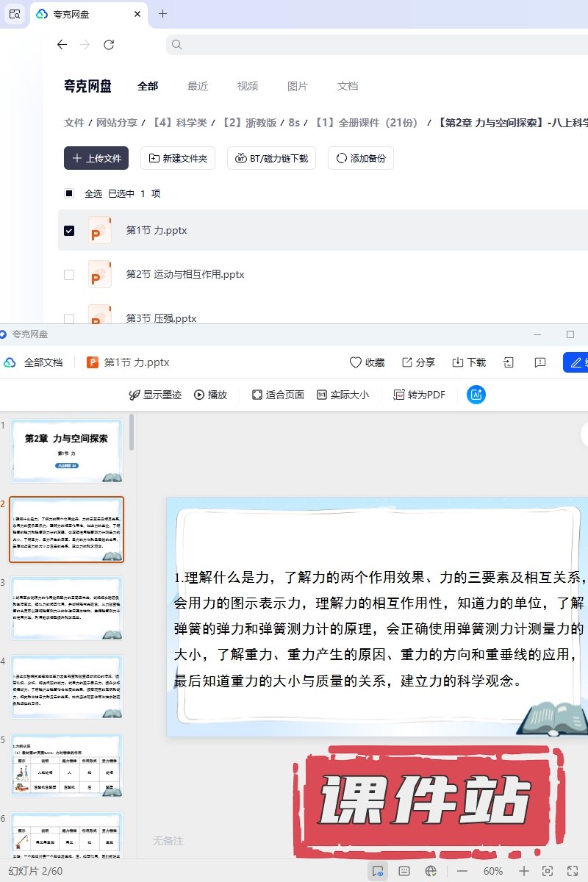The image size is (588, 882).
Task: Click 转为PDF convert button
Action: tap(420, 395)
